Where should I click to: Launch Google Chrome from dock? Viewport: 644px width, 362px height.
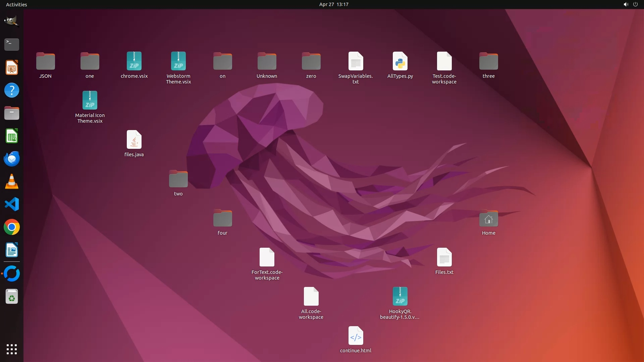tap(11, 227)
